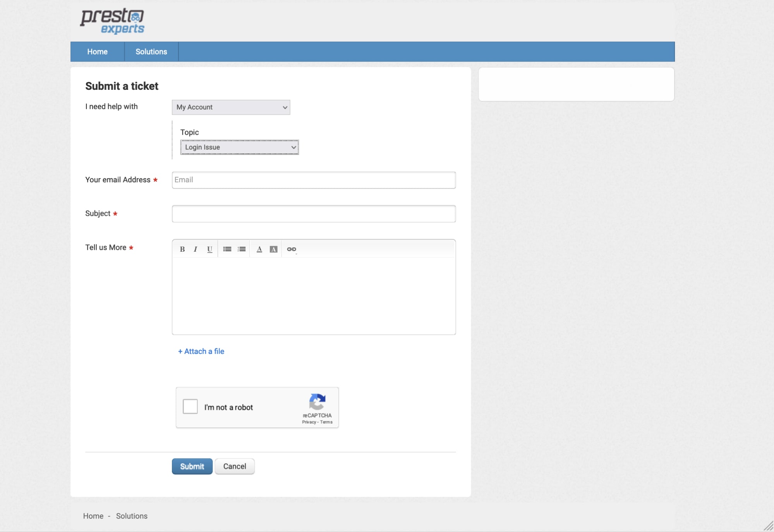Insert a numbered list
Viewport: 774px width, 532px height.
242,249
